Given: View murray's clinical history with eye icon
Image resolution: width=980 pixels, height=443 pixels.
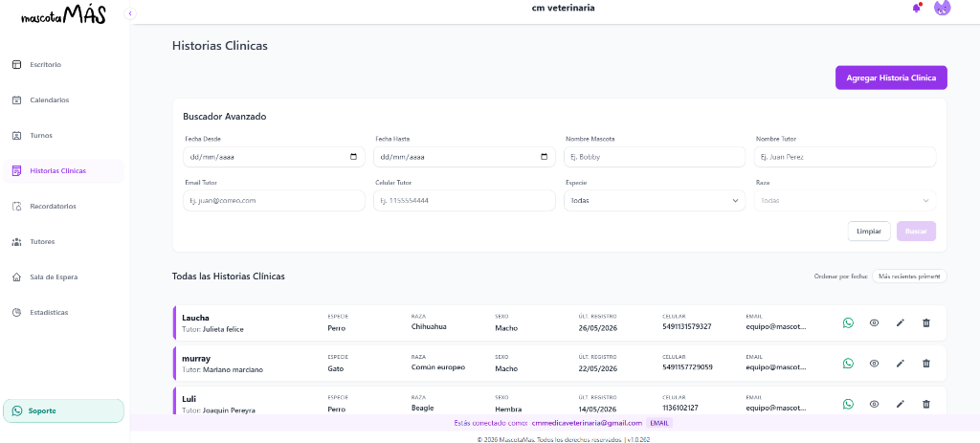Looking at the screenshot, I should [x=875, y=364].
